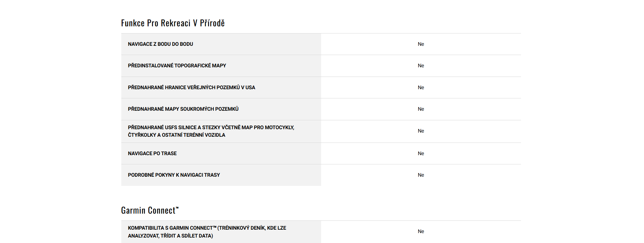Click the 'Funkce Pro Rekreaci V Přírodě' heading

(x=173, y=23)
